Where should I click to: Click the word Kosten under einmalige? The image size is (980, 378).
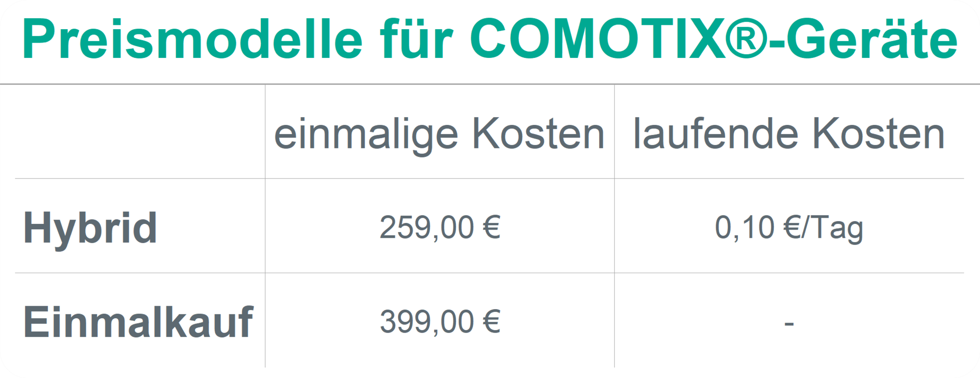click(538, 133)
